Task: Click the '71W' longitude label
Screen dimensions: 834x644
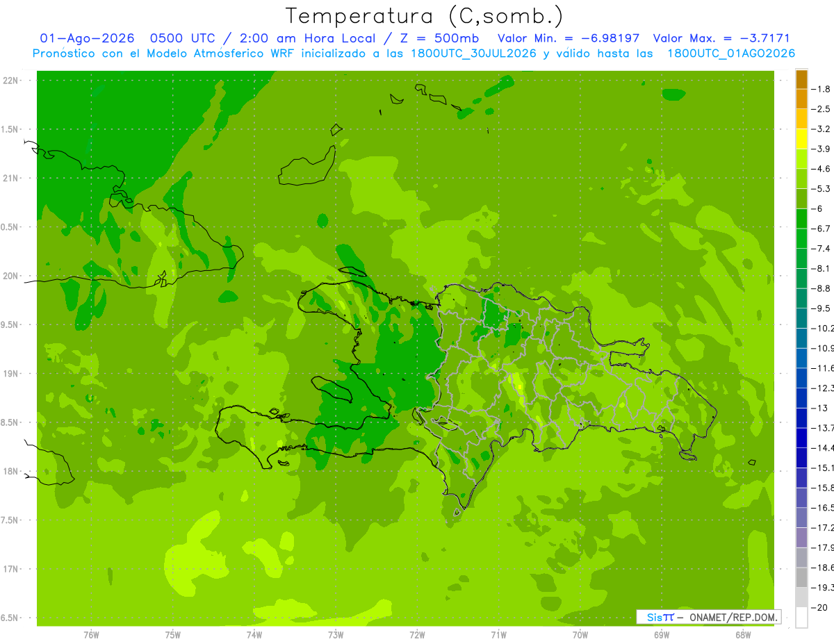Action: (x=498, y=634)
